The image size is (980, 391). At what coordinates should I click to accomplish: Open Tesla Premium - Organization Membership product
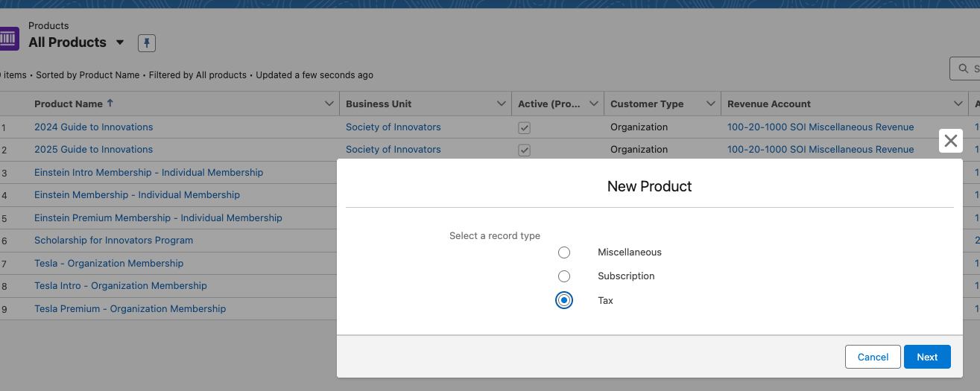pyautogui.click(x=130, y=308)
